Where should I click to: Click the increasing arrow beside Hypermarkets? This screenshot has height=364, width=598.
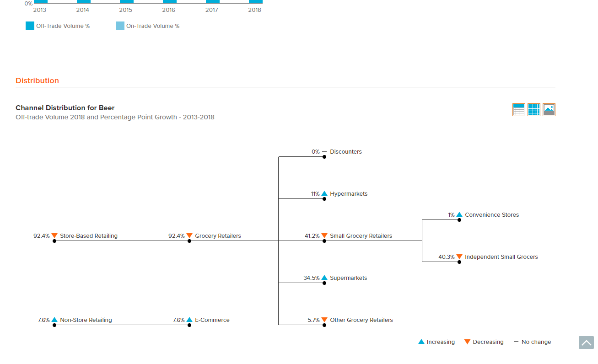point(324,193)
